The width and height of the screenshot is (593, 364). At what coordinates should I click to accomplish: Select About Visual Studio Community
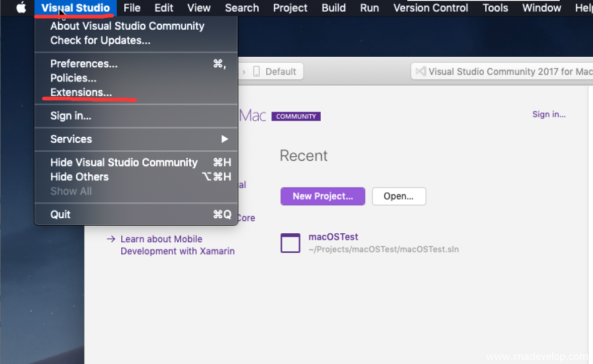pyautogui.click(x=127, y=26)
